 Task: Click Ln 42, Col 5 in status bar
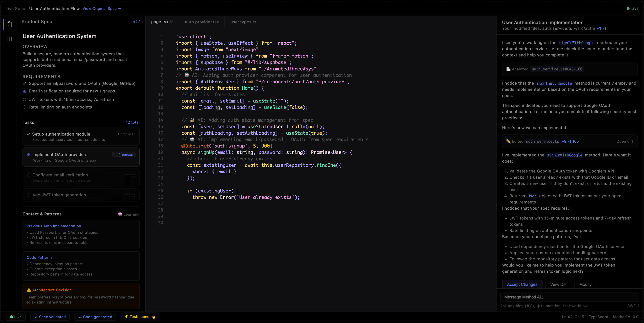[573, 317]
